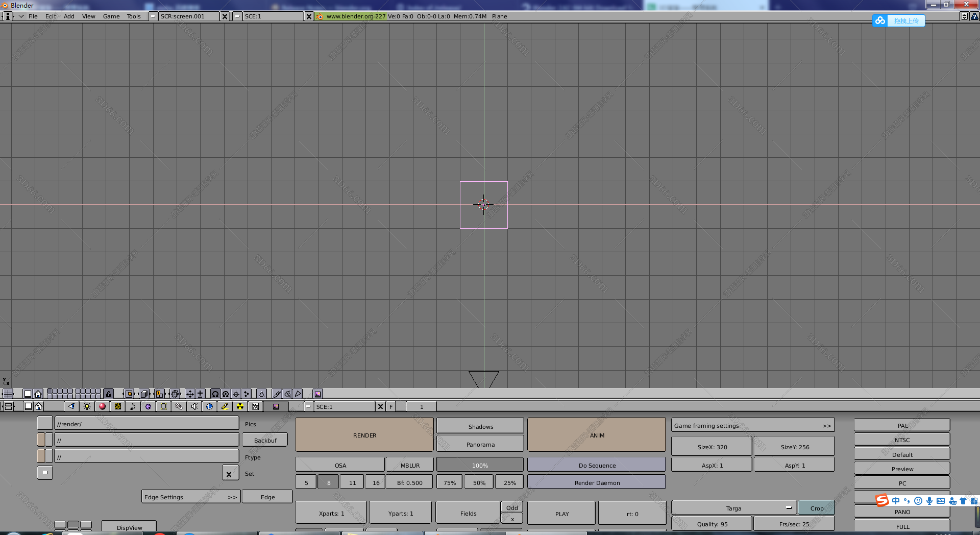Toggle the viewport layer lock icon

click(109, 394)
